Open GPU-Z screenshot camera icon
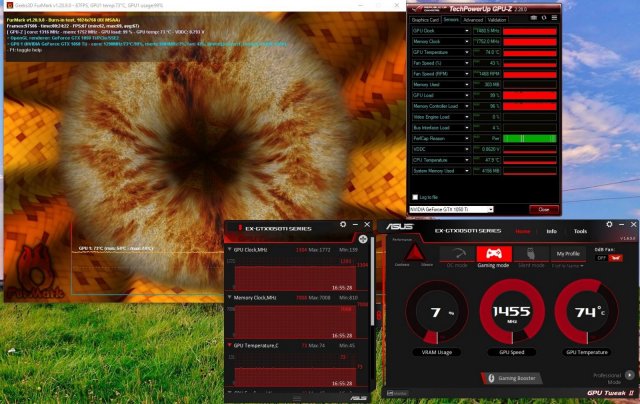The width and height of the screenshot is (640, 404). (x=533, y=18)
